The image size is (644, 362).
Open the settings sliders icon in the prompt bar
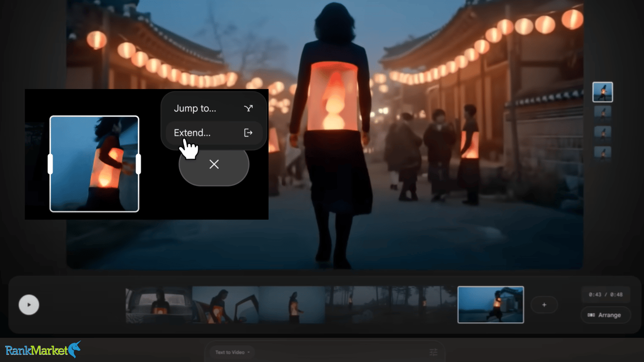pos(434,352)
